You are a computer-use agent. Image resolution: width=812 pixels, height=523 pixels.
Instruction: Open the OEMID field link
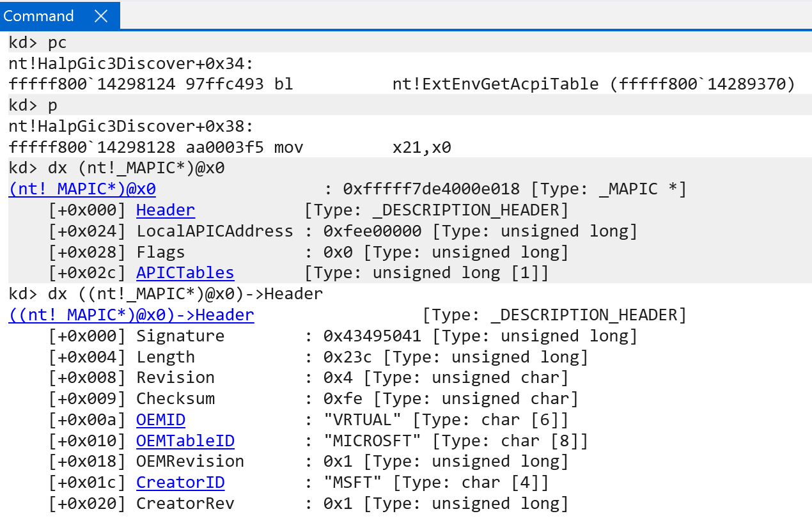[160, 420]
